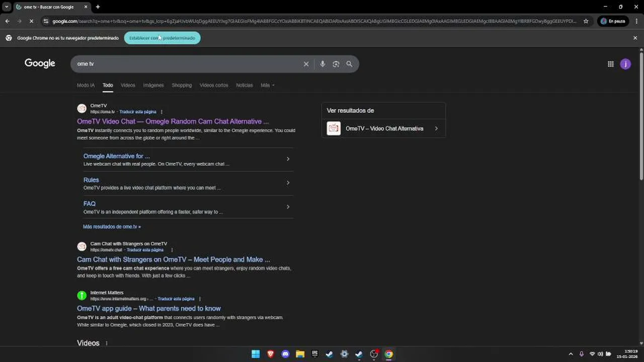Show Más resultados de ome.tv

pyautogui.click(x=112, y=227)
